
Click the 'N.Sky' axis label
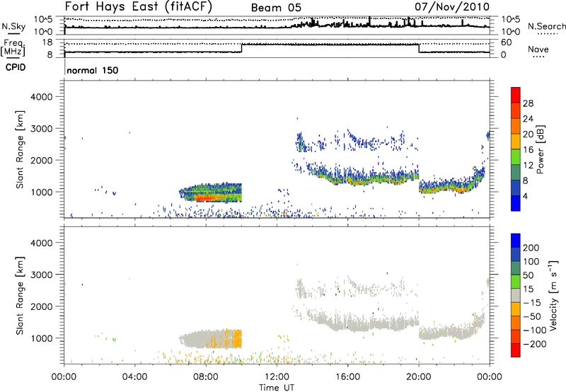[13, 26]
